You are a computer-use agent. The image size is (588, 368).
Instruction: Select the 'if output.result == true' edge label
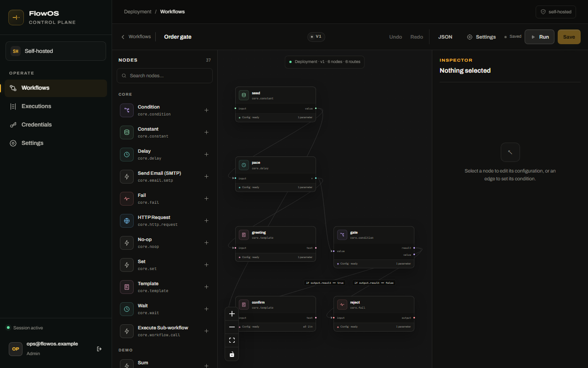click(x=325, y=283)
